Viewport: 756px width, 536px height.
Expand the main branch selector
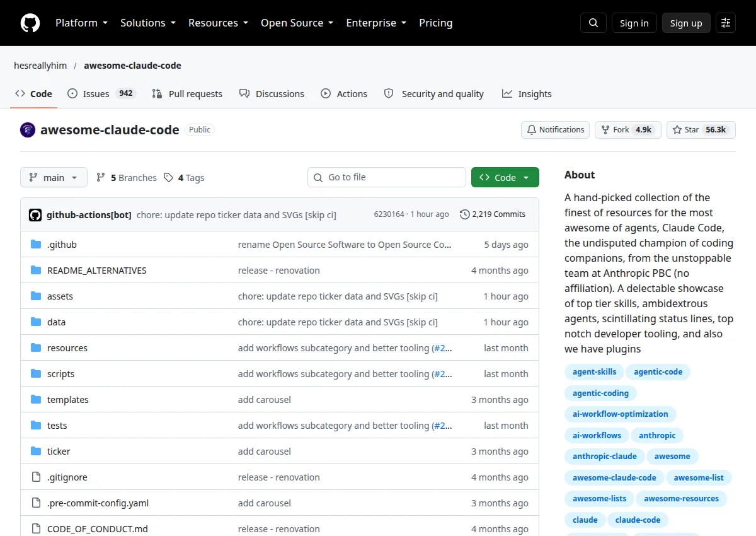[x=53, y=178]
